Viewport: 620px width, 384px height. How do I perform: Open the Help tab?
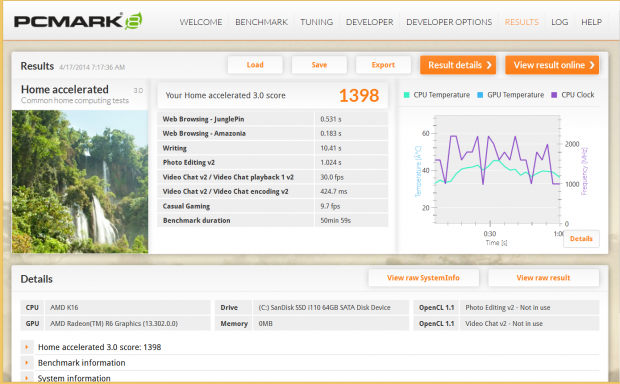(591, 22)
